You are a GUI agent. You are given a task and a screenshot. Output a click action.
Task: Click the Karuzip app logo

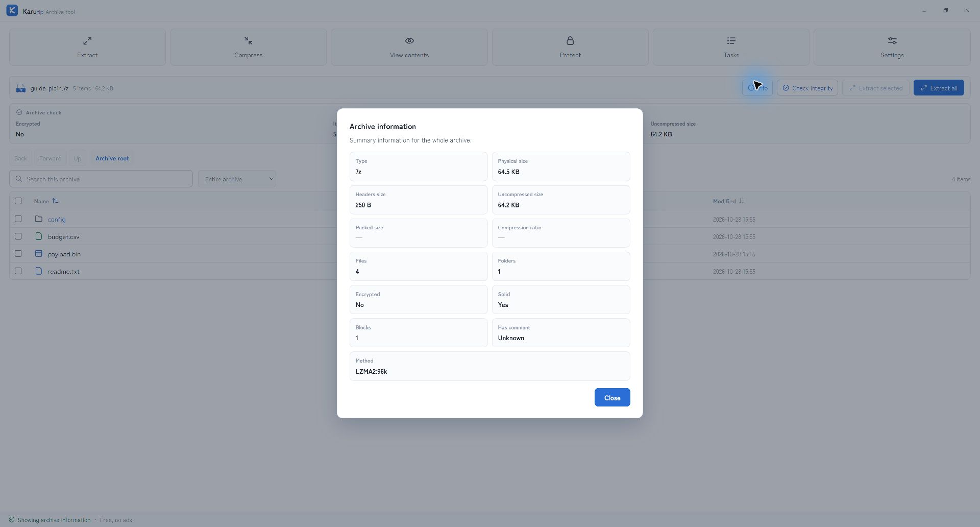click(x=12, y=11)
